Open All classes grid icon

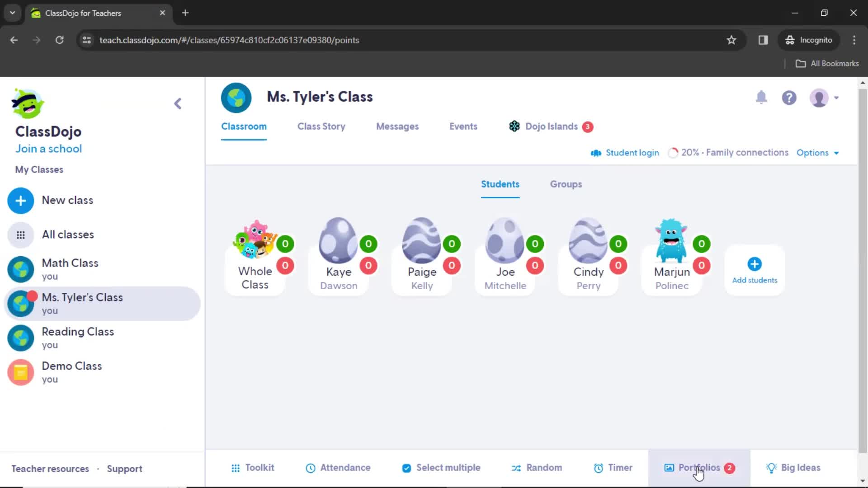click(x=21, y=235)
